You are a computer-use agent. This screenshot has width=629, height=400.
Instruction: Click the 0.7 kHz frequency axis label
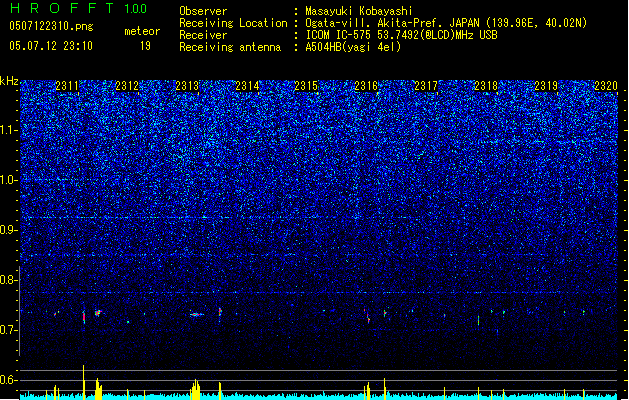(9, 330)
